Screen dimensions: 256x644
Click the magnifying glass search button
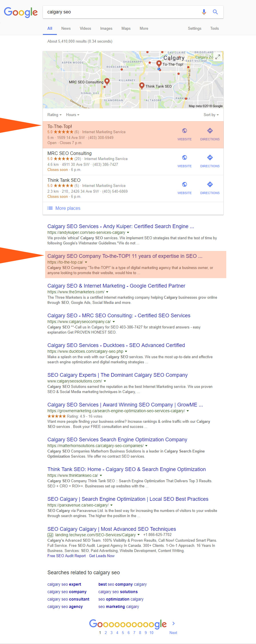pos(215,12)
